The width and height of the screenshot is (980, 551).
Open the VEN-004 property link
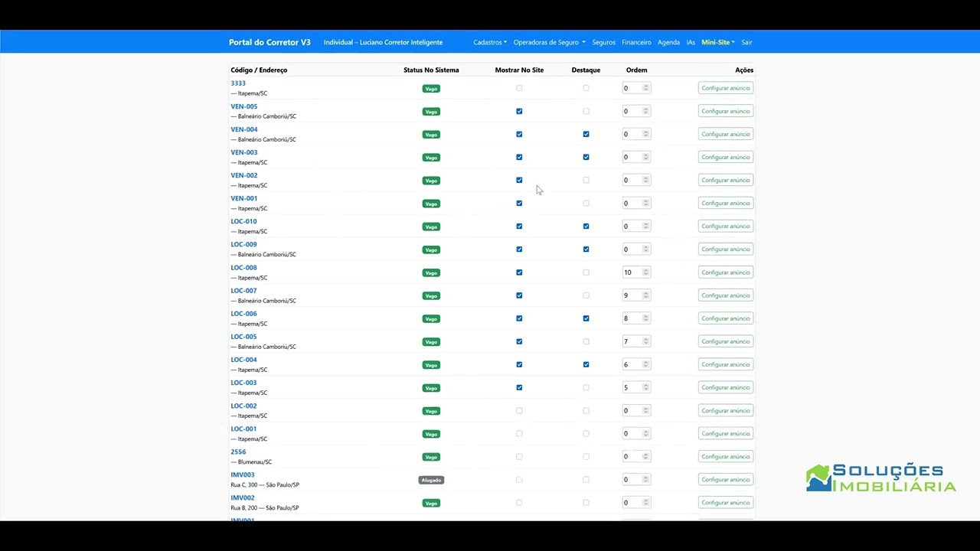[244, 129]
